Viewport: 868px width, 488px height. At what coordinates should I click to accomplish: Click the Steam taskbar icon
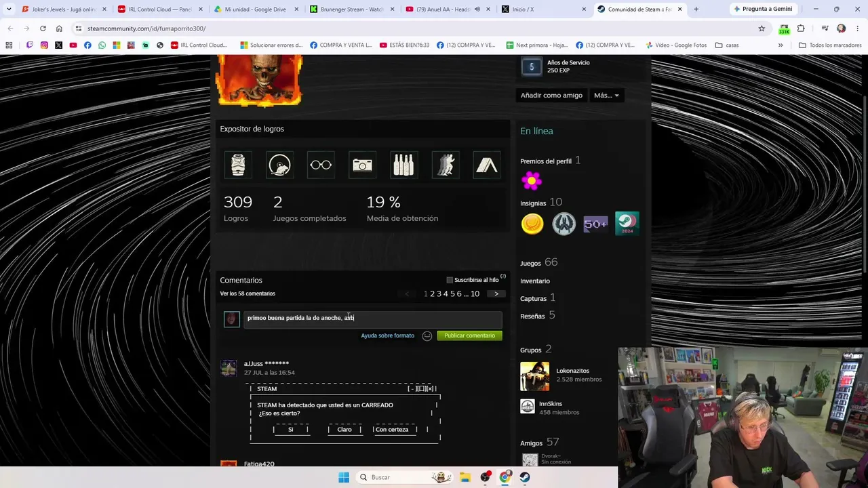525,477
